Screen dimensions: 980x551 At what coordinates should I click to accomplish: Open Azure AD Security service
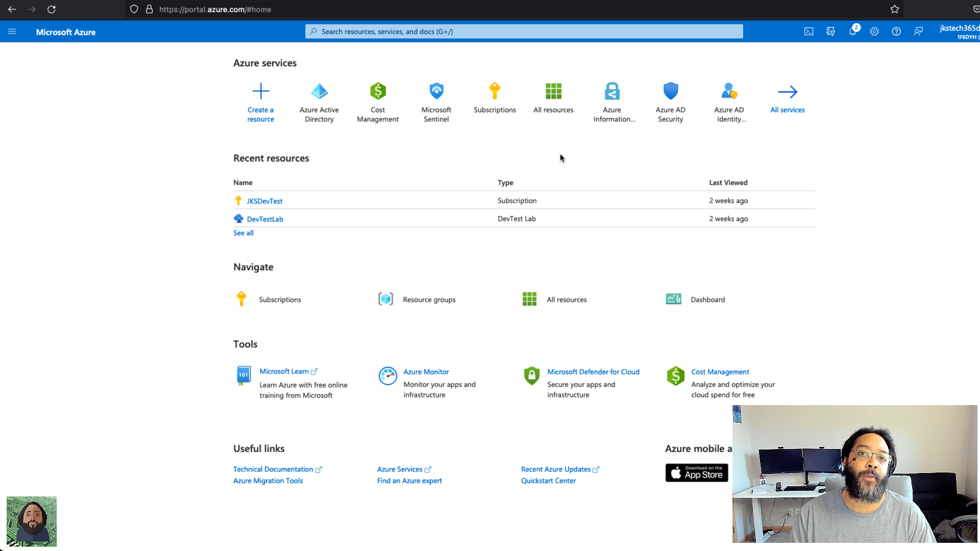(670, 92)
